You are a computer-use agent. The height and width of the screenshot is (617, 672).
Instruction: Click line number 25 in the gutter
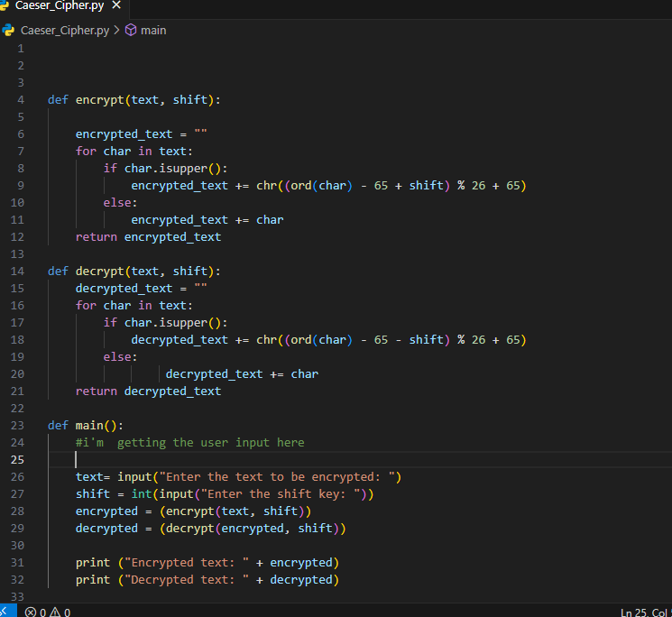(x=17, y=460)
